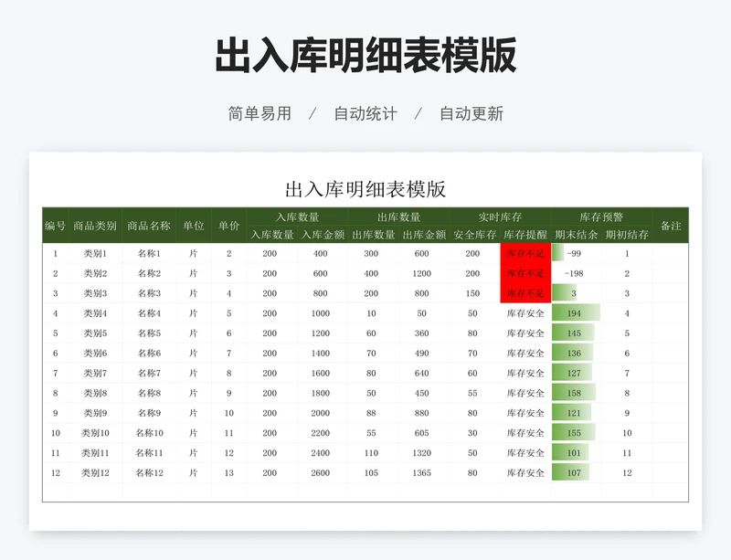Screen dimensions: 731x560
Task: Click the subtitle text 简单易用
Action: (x=260, y=114)
